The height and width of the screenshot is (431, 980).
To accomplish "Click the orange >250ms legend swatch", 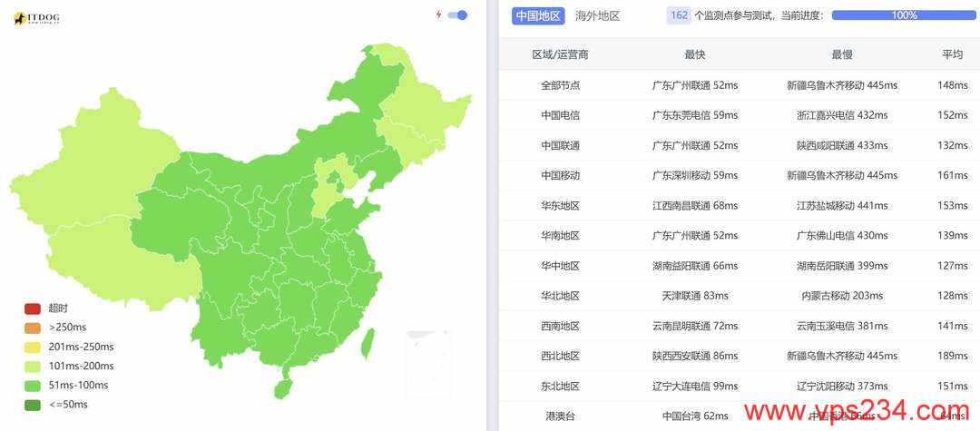I will tap(33, 328).
